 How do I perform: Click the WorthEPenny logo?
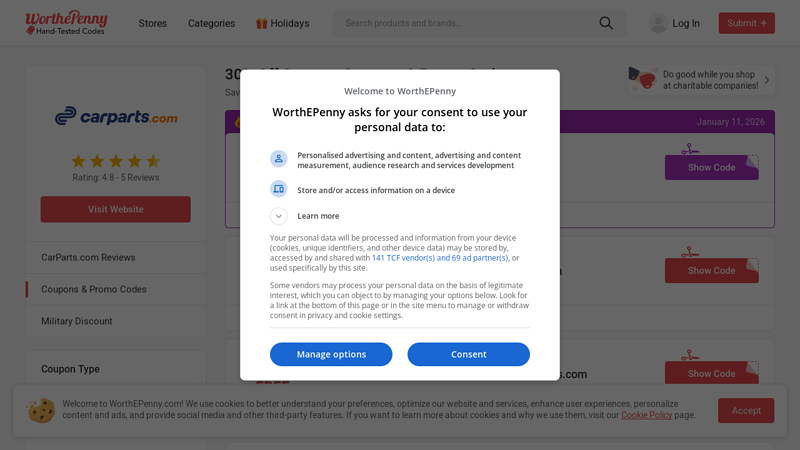pos(68,23)
